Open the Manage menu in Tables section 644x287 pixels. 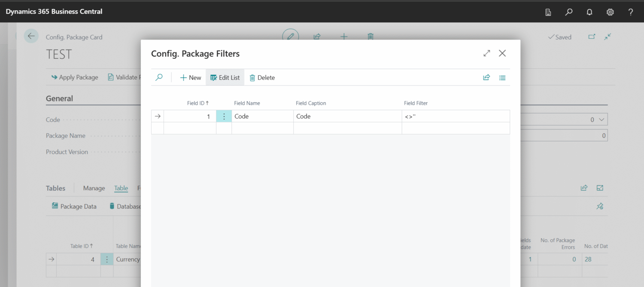pos(94,188)
